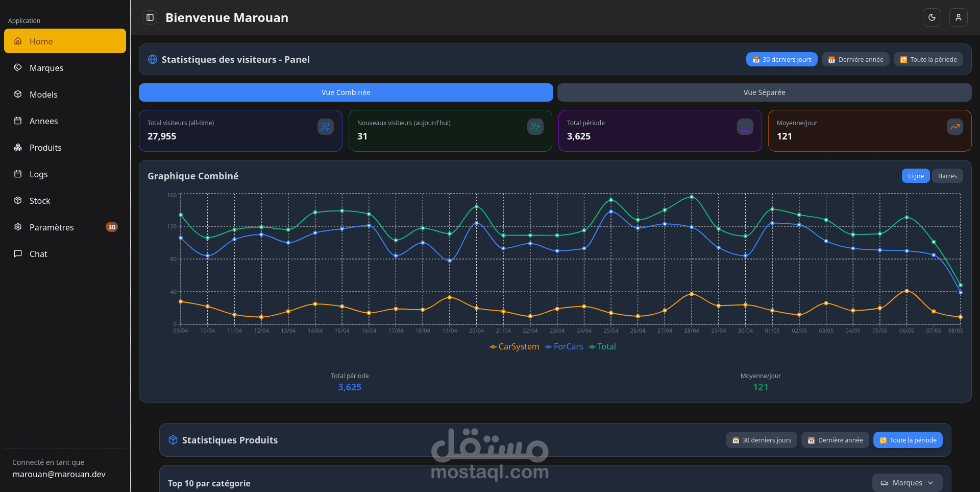This screenshot has width=980, height=492.
Task: Click the new visitors user-plus icon
Action: 535,127
